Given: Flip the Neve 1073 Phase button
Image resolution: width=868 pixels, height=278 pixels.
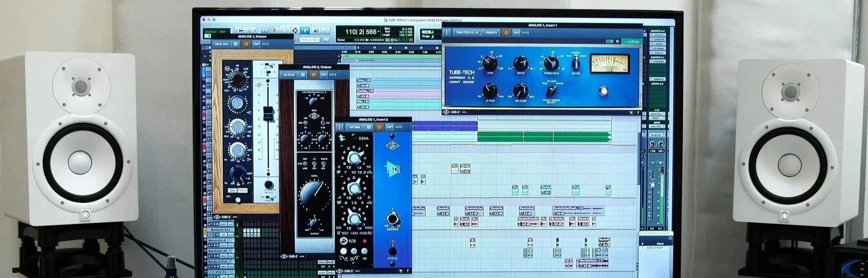Looking at the screenshot, I should coord(242,190).
